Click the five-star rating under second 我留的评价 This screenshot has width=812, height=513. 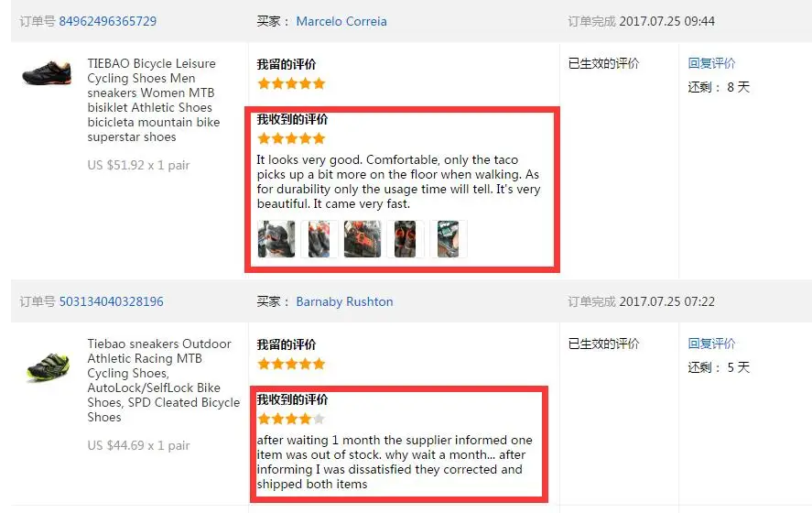pyautogui.click(x=291, y=364)
